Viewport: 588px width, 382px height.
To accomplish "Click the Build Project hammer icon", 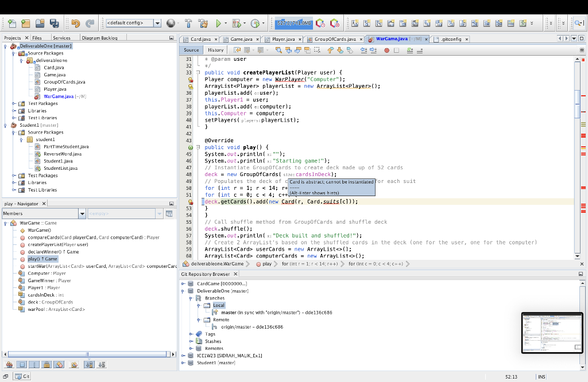I will 188,24.
